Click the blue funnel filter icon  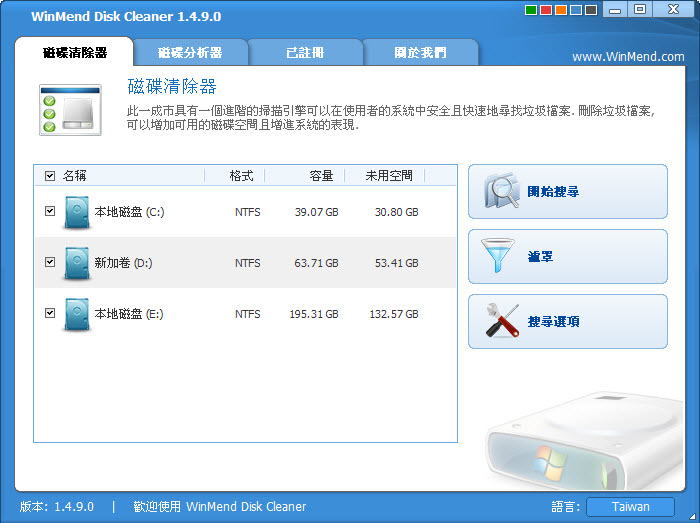pyautogui.click(x=497, y=255)
